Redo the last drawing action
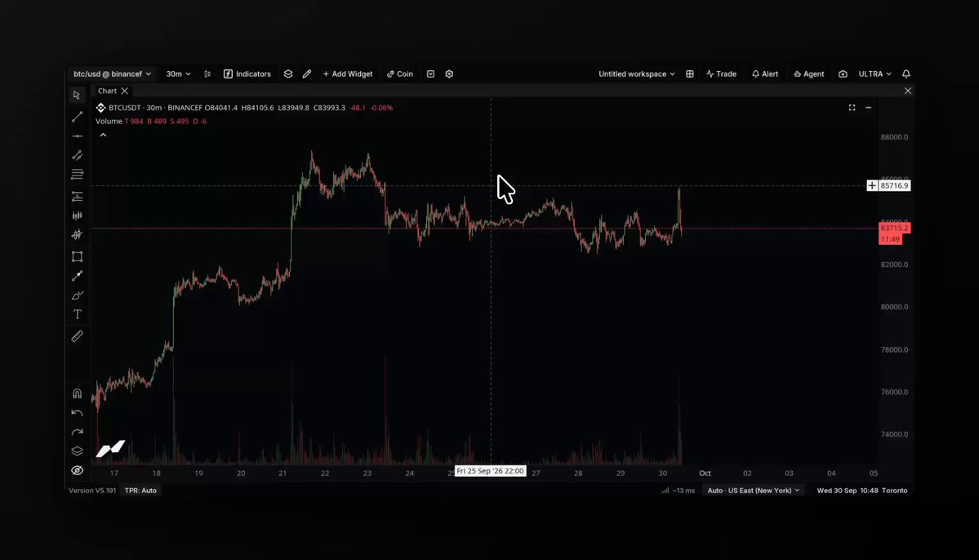Image resolution: width=979 pixels, height=560 pixels. 77,432
